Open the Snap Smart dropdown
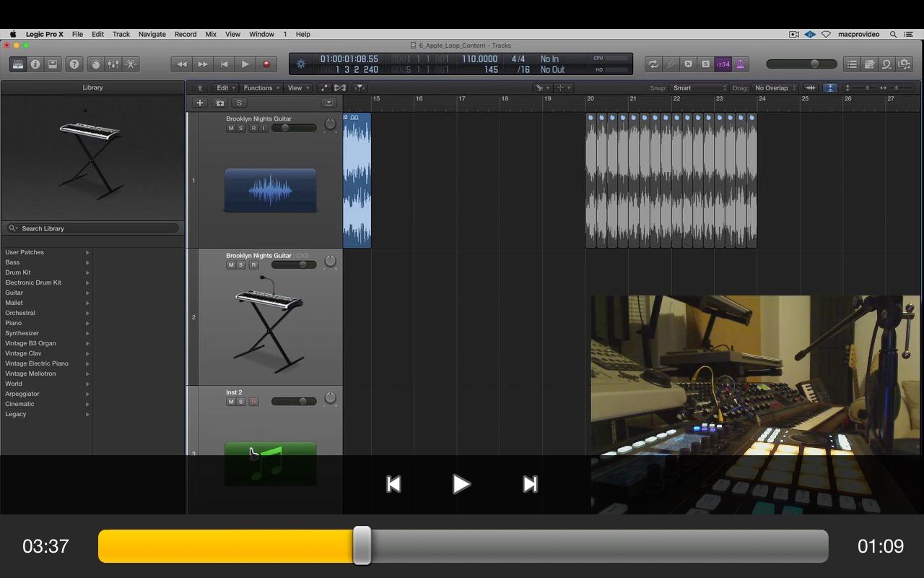The height and width of the screenshot is (578, 924). coord(698,88)
